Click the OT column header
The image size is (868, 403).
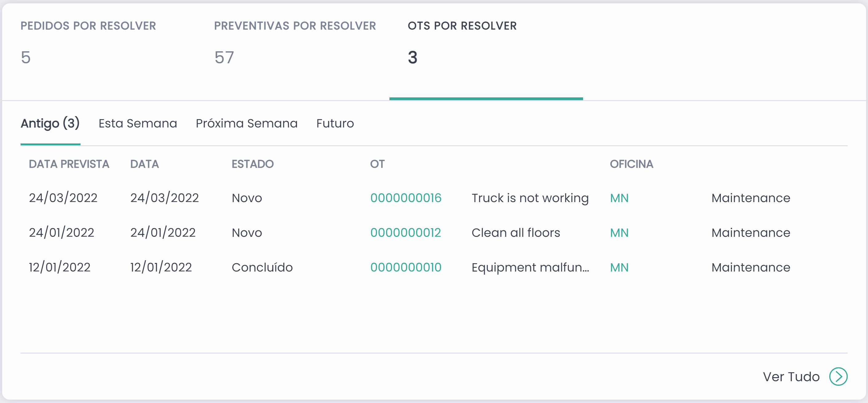click(377, 164)
